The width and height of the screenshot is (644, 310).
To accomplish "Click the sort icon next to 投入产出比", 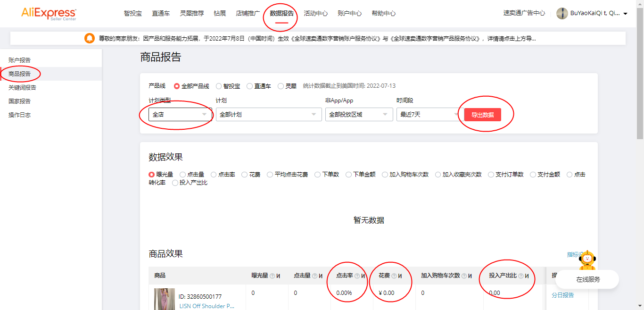I will click(x=527, y=276).
